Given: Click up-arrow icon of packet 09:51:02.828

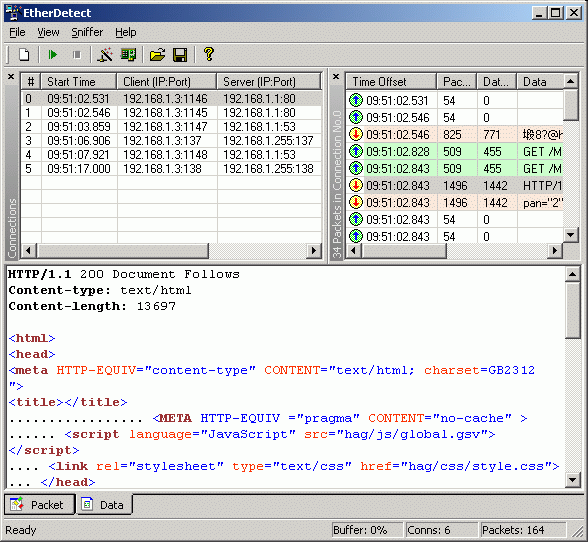Looking at the screenshot, I should [x=356, y=151].
